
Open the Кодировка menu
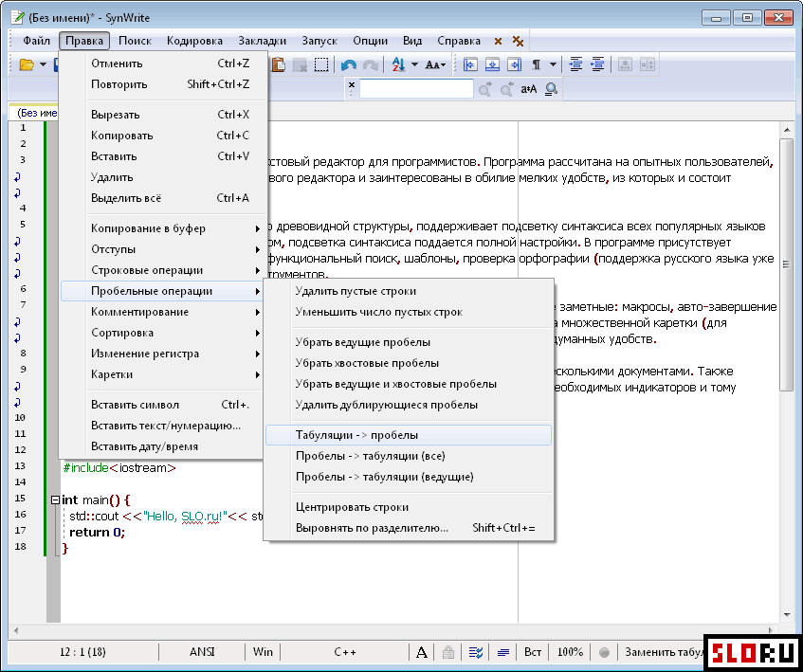(194, 41)
